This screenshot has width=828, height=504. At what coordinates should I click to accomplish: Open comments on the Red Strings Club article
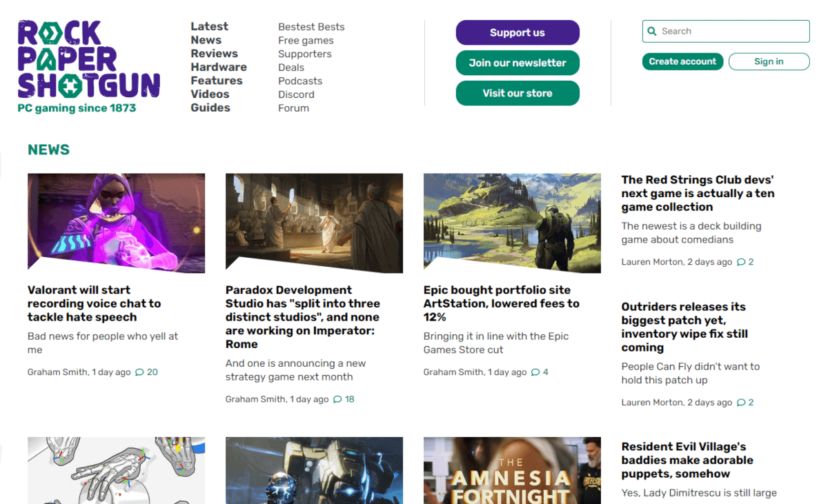coord(745,261)
